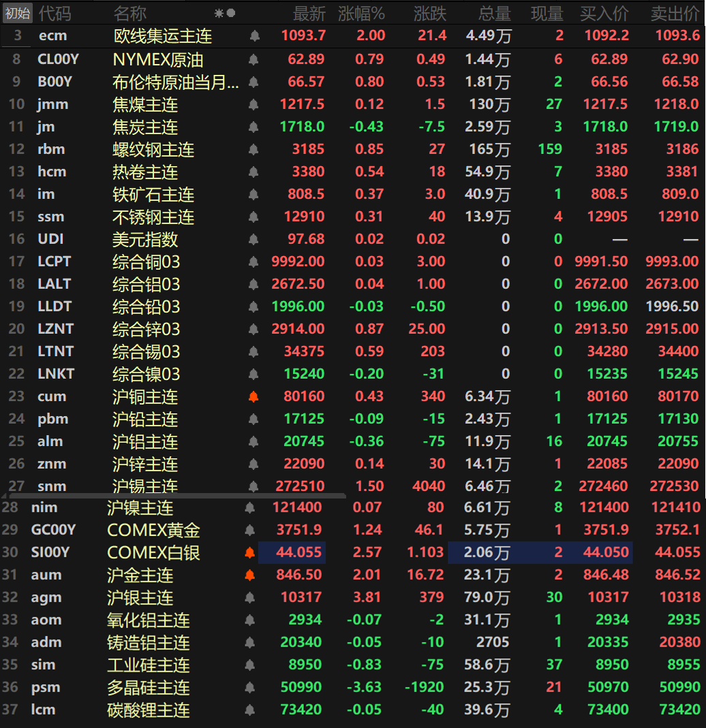
Task: Click the round dot icon in header
Action: tap(231, 13)
